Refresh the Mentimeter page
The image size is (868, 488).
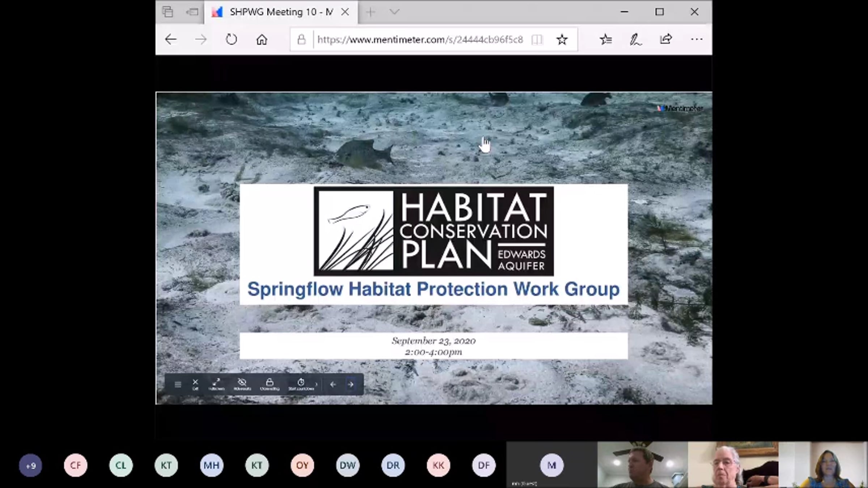(x=231, y=39)
